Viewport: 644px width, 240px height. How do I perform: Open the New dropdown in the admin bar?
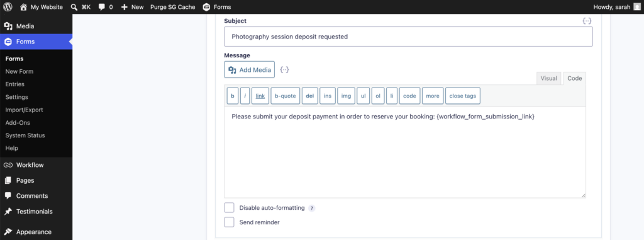tap(132, 7)
